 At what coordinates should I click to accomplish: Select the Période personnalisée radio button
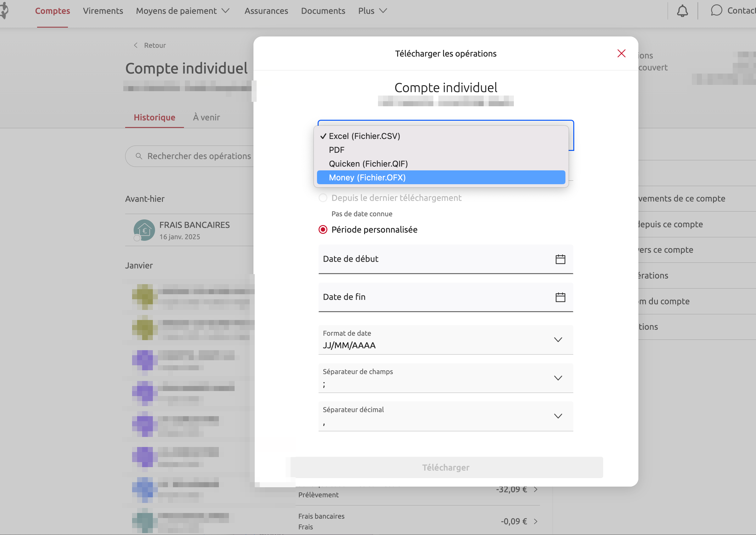point(323,229)
